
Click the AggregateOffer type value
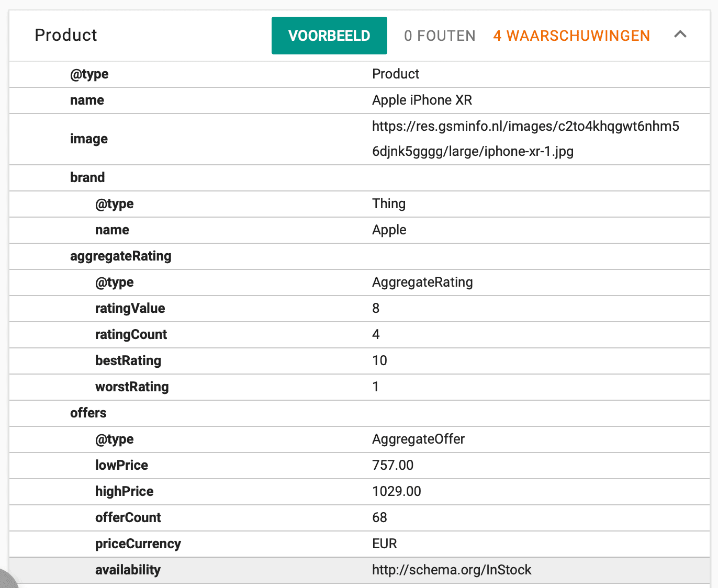click(x=418, y=439)
